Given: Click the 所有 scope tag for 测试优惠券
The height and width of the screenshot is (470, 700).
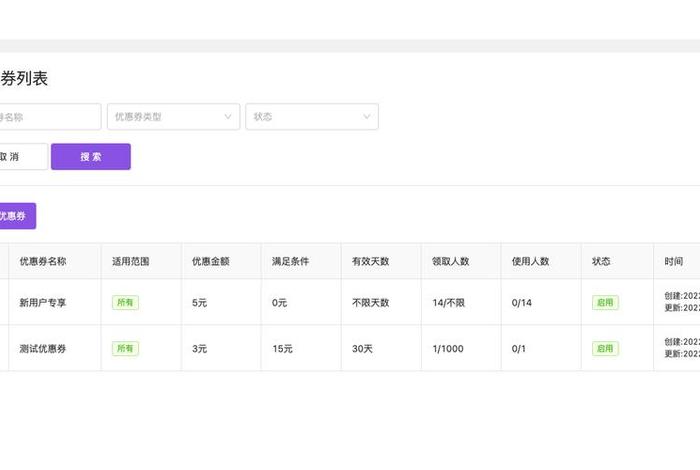Looking at the screenshot, I should coord(125,349).
